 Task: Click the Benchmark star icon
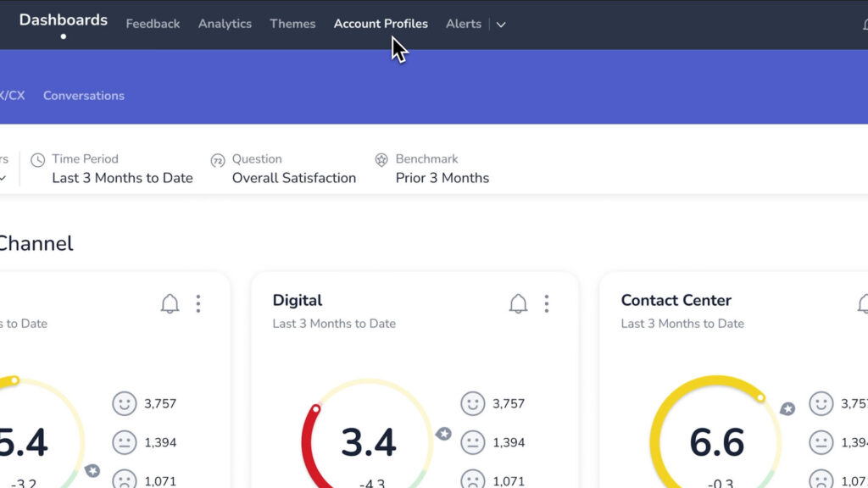tap(381, 160)
